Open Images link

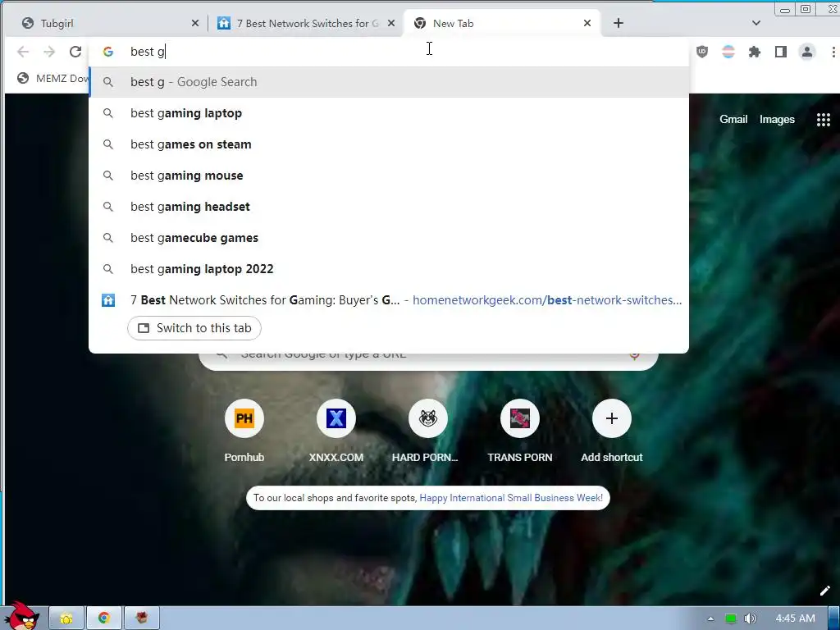tap(777, 120)
